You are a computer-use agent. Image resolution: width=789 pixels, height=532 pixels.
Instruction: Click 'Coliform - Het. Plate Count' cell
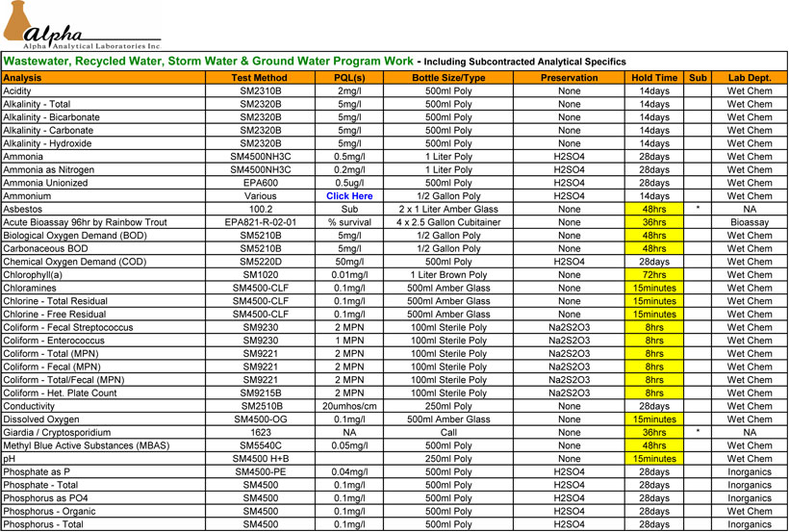coord(103,393)
